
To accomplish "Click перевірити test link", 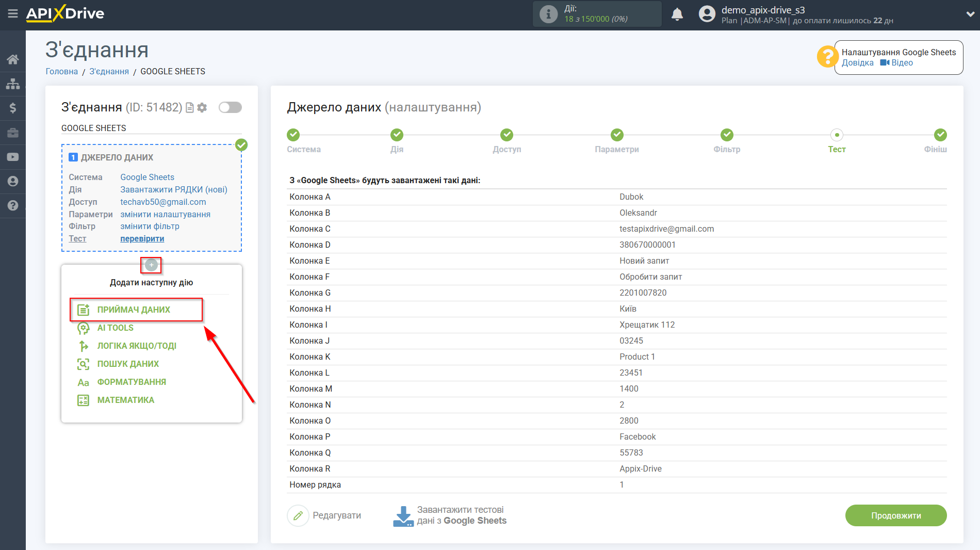I will pyautogui.click(x=142, y=238).
